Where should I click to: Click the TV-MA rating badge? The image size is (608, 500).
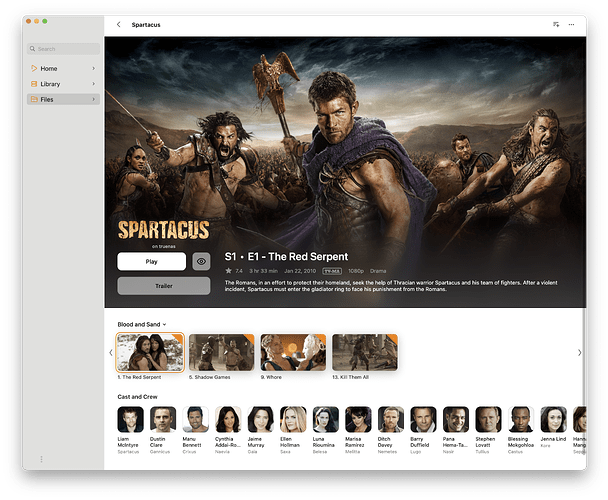pyautogui.click(x=332, y=271)
